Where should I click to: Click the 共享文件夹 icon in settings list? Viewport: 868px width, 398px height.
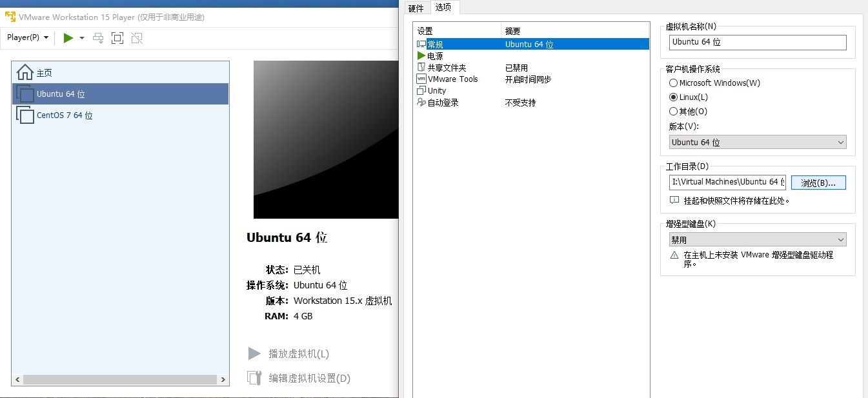click(421, 68)
